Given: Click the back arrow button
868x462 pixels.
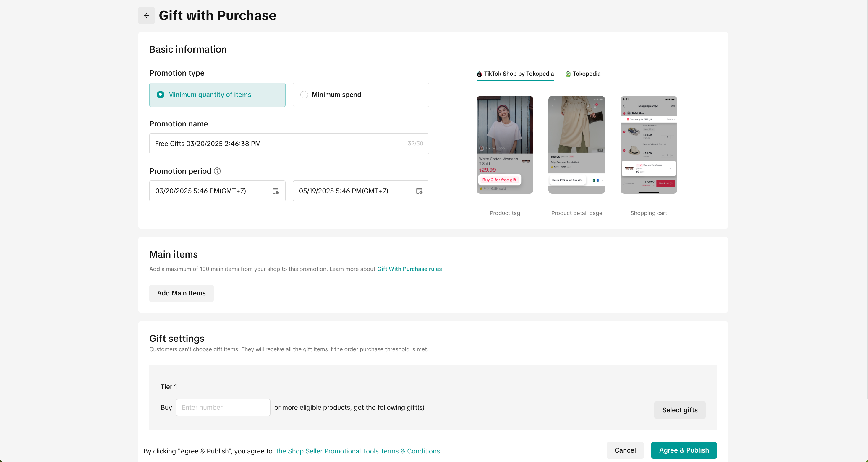Looking at the screenshot, I should (146, 15).
